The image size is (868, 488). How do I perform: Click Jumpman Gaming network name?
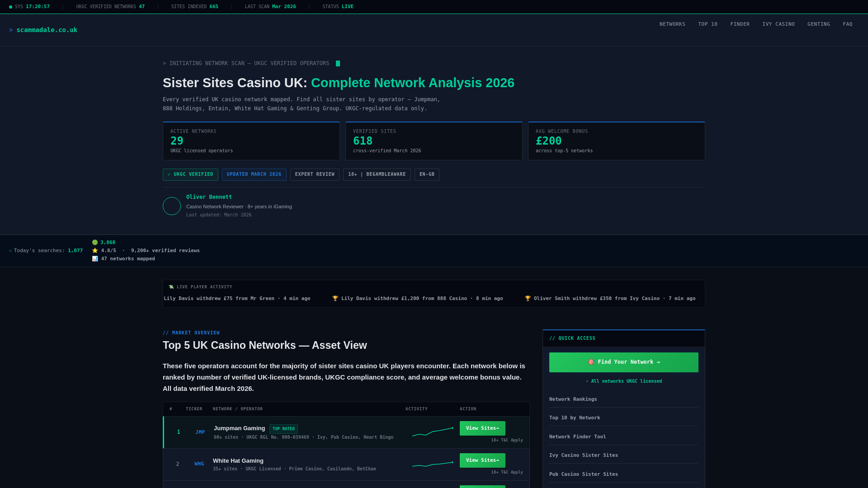(x=240, y=428)
